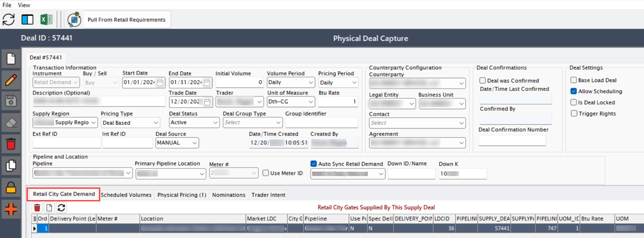Image resolution: width=644 pixels, height=238 pixels.
Task: Check Use Meter ID
Action: 266,173
